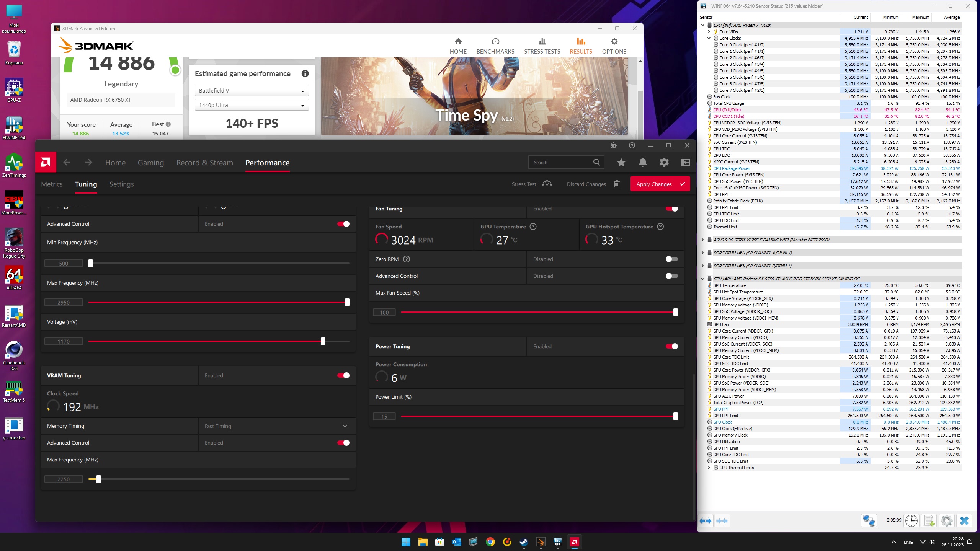Click the Discard Changes trash icon
Viewport: 980px width, 551px height.
click(x=616, y=184)
